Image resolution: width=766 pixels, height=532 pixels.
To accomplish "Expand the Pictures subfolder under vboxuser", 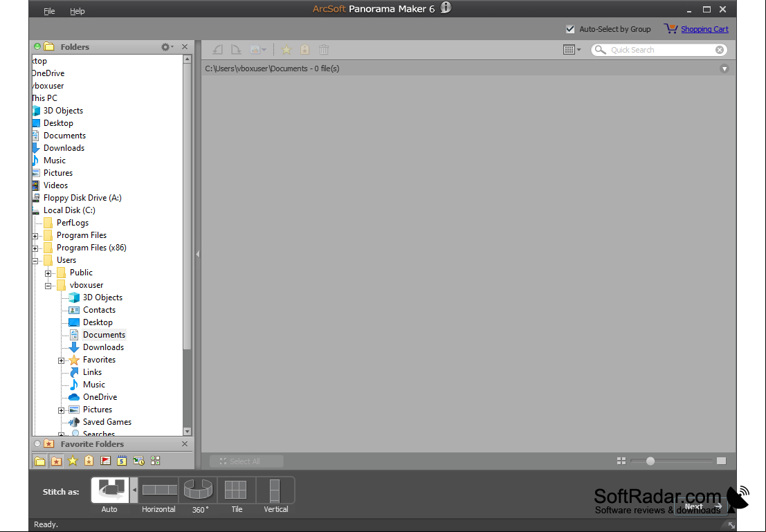I will point(61,410).
